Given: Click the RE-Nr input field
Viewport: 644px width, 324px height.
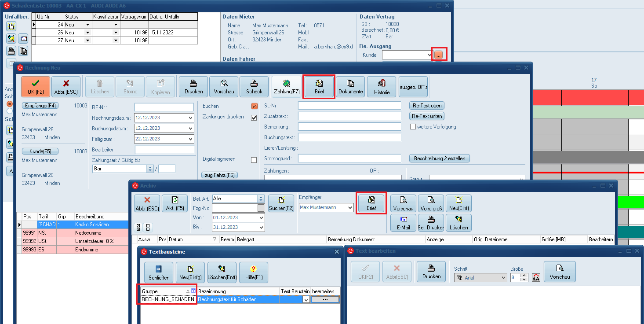Looking at the screenshot, I should pos(164,107).
